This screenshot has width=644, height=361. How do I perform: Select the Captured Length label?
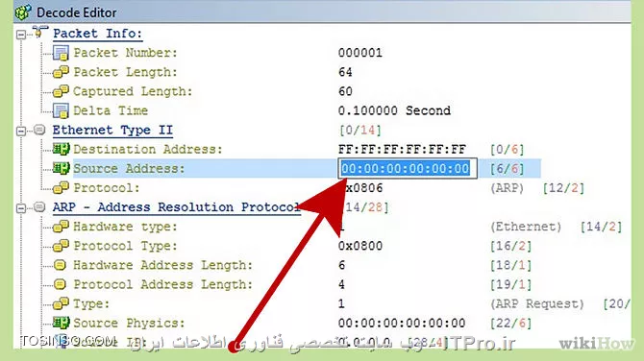[133, 91]
